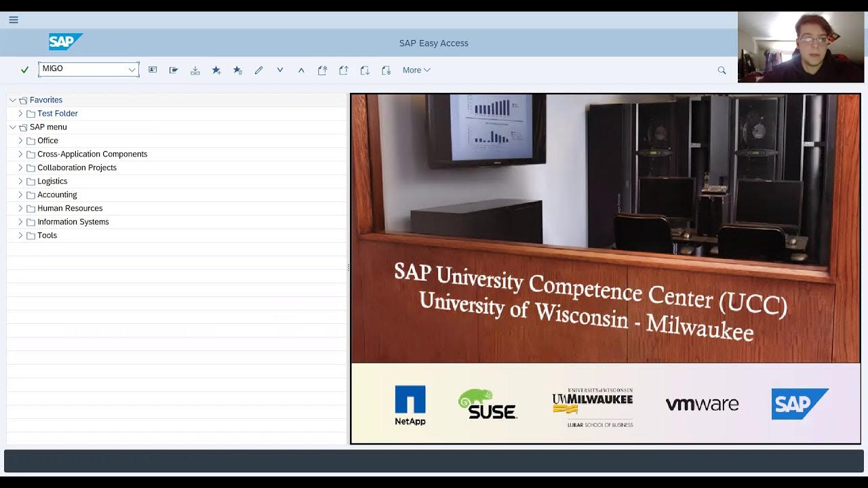Click the Favorites open-folder icon
This screenshot has height=488, width=868.
(23, 100)
